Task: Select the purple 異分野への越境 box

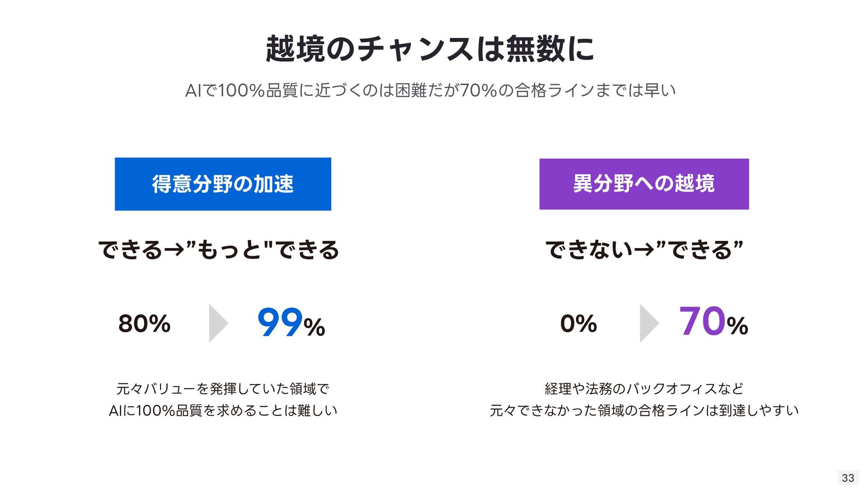Action: click(x=644, y=184)
